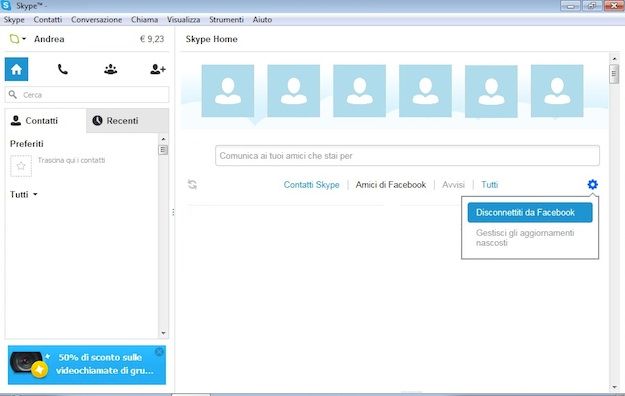Image resolution: width=625 pixels, height=396 pixels.
Task: Click the magnifier icon in search box
Action: pyautogui.click(x=13, y=95)
